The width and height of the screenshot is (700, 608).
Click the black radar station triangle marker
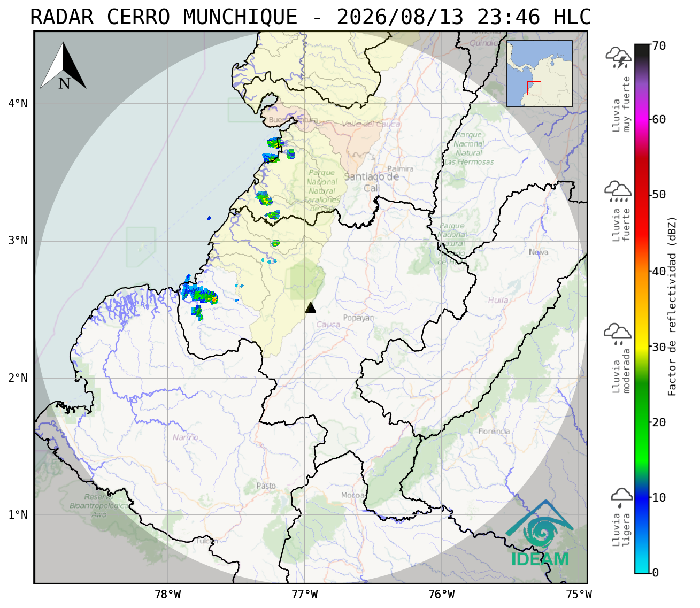(311, 307)
